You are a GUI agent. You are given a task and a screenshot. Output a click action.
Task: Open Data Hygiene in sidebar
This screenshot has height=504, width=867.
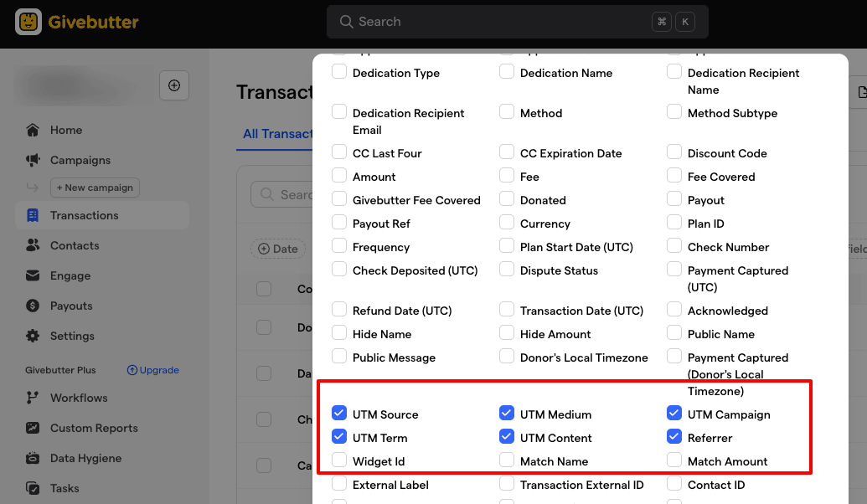(85, 458)
